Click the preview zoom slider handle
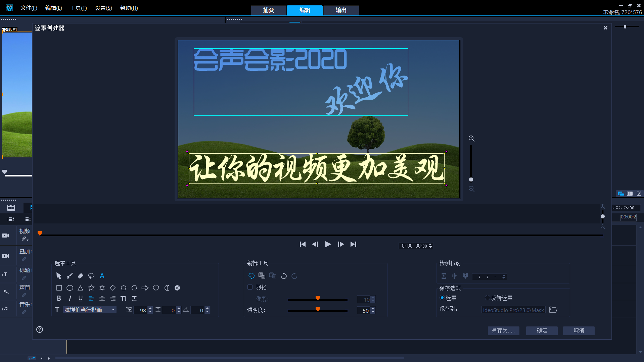This screenshot has width=644, height=362. pos(471,179)
